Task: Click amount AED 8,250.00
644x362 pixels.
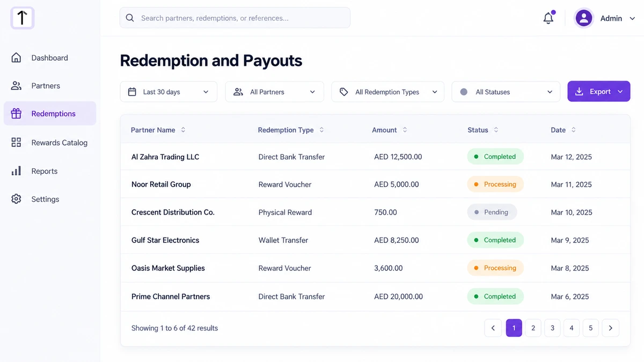Action: tap(397, 240)
